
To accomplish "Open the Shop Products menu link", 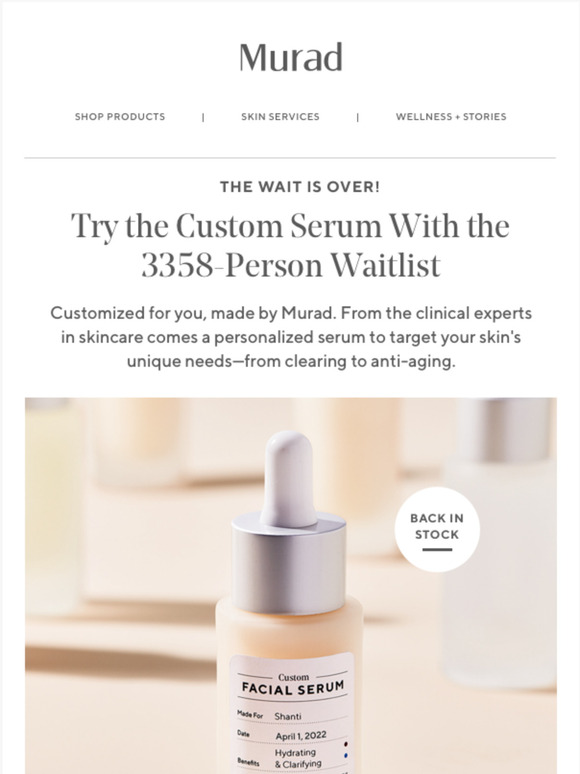I will tap(120, 117).
